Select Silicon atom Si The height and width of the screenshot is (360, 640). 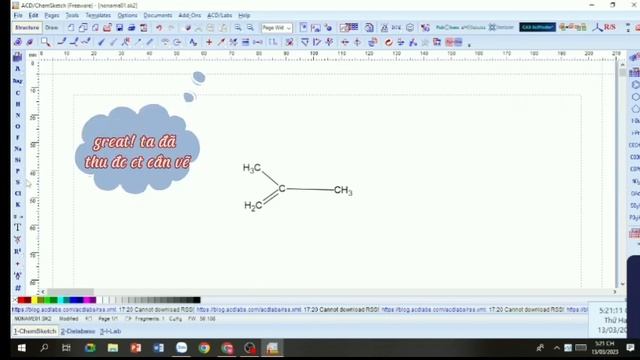click(18, 160)
